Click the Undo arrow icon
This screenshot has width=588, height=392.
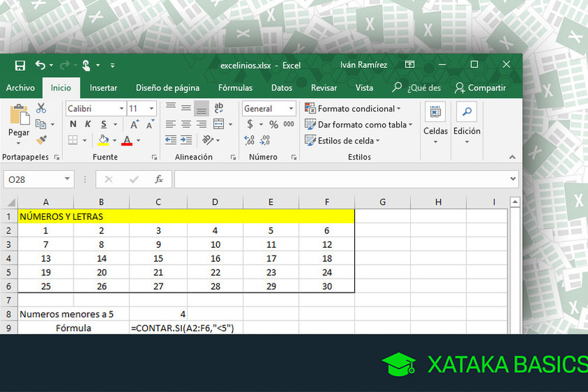click(40, 65)
